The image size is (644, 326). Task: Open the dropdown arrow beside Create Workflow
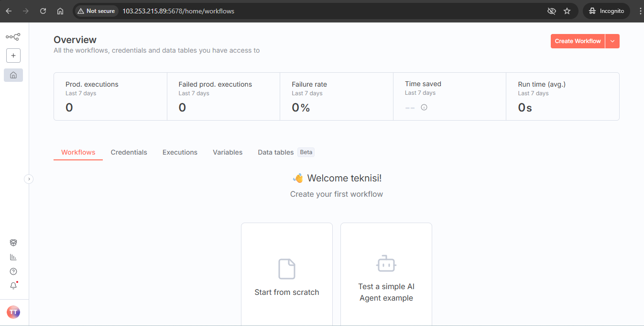pos(612,41)
